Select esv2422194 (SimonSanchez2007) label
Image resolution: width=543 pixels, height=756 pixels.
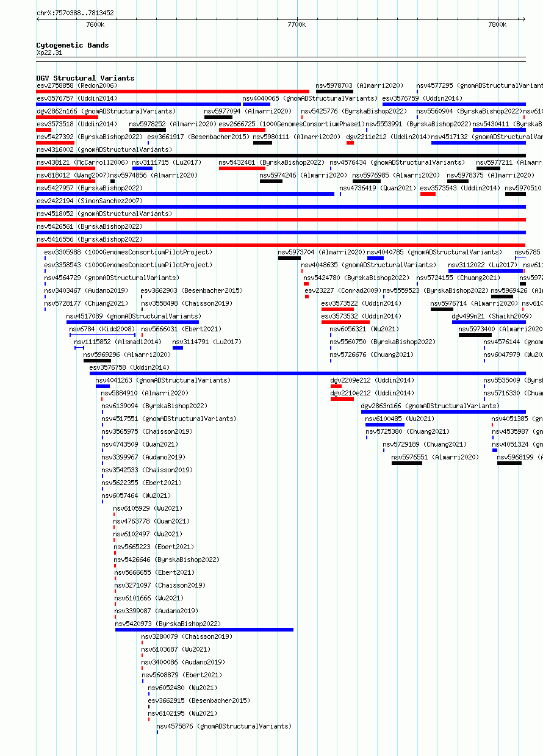point(89,201)
